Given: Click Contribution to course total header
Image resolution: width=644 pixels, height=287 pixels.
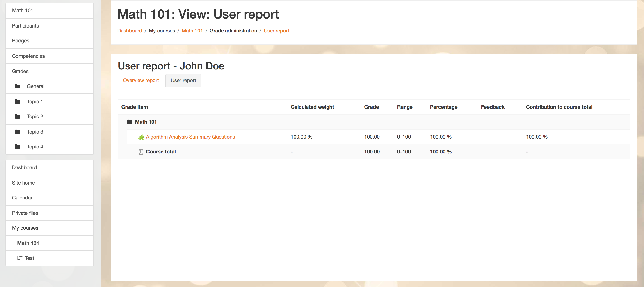Looking at the screenshot, I should [x=559, y=107].
